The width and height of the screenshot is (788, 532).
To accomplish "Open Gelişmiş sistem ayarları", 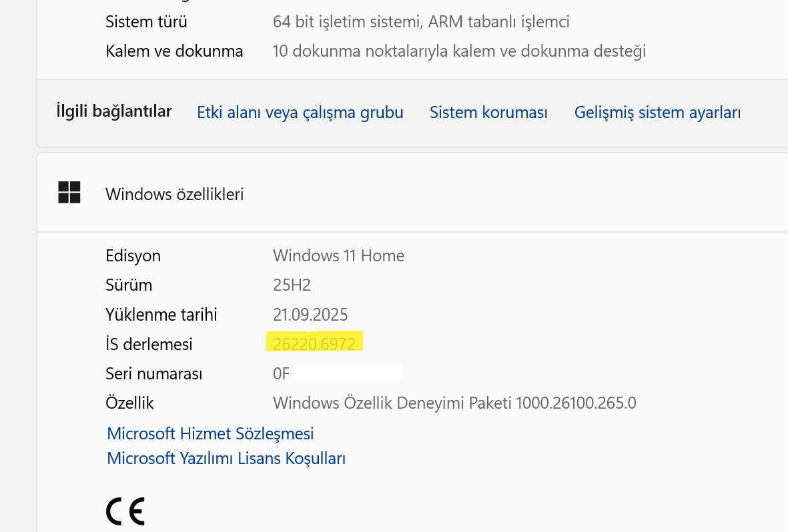I will tap(657, 113).
